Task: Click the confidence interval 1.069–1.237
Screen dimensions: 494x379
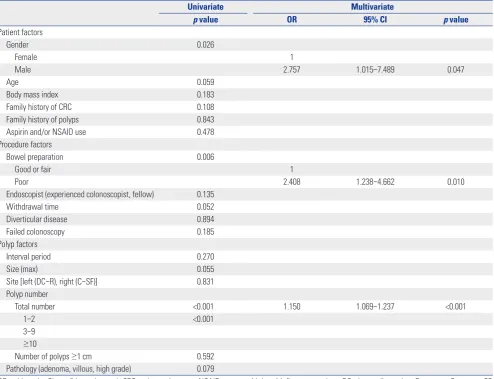Action: 375,307
